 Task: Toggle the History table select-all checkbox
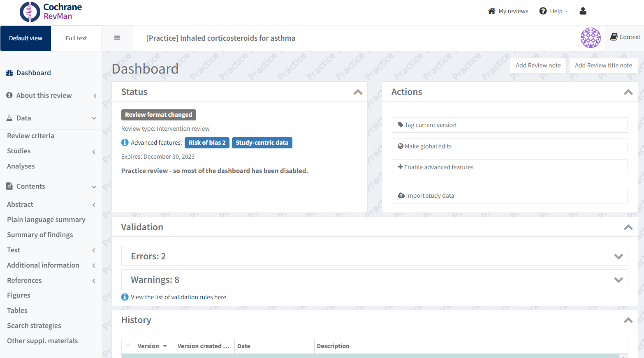tap(128, 346)
